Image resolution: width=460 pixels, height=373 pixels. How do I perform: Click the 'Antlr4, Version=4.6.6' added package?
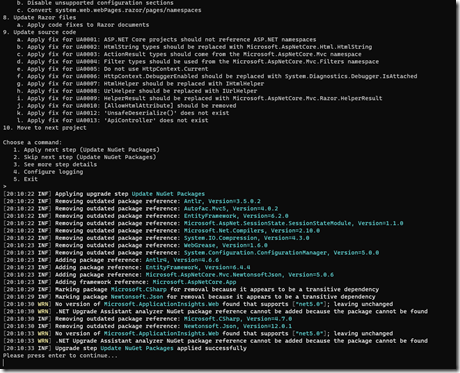coord(182,260)
